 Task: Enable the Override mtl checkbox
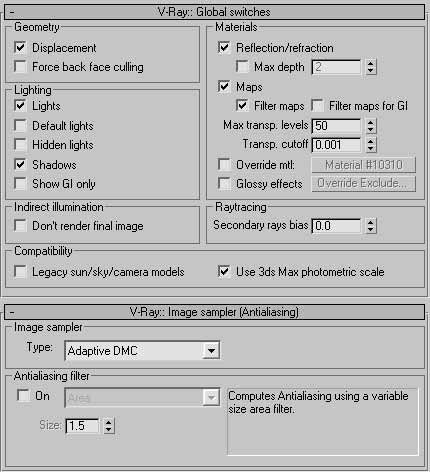(x=224, y=164)
